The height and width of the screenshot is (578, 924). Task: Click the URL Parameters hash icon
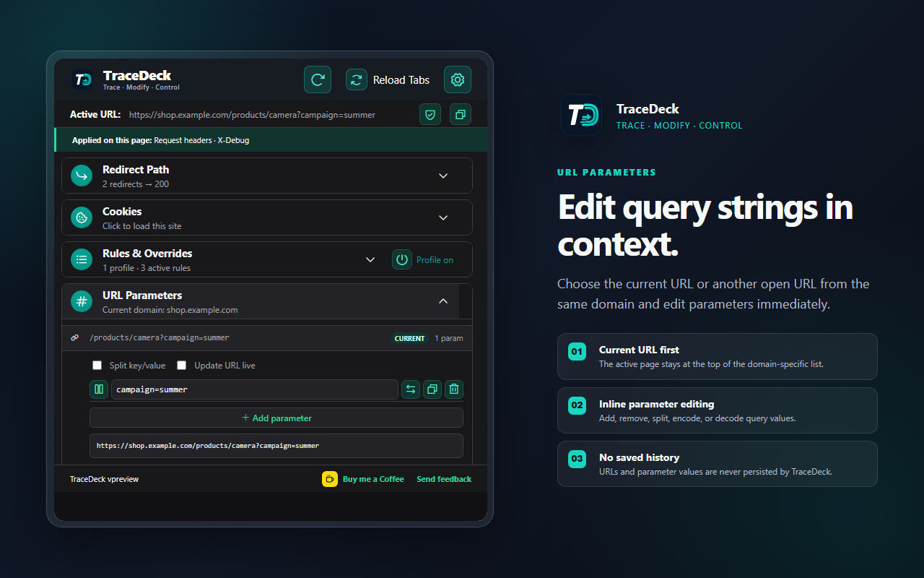click(x=82, y=301)
